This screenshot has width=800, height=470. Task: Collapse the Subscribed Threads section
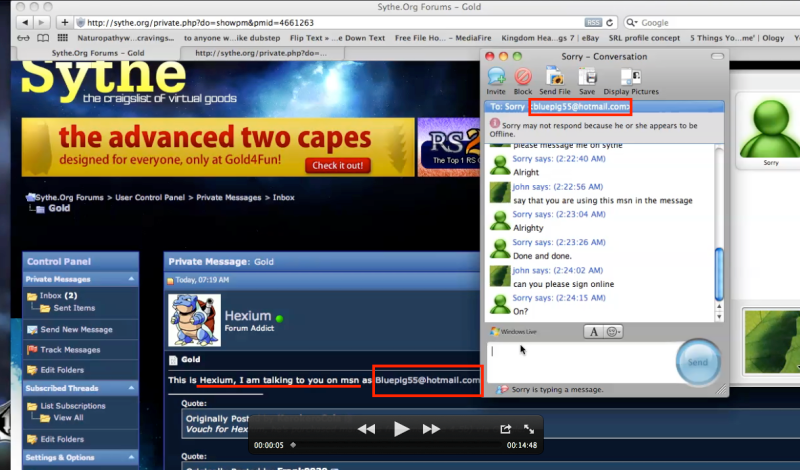tap(131, 388)
